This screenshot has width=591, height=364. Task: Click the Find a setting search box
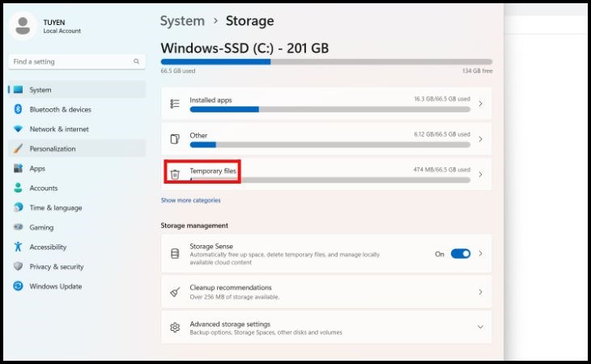pyautogui.click(x=71, y=61)
